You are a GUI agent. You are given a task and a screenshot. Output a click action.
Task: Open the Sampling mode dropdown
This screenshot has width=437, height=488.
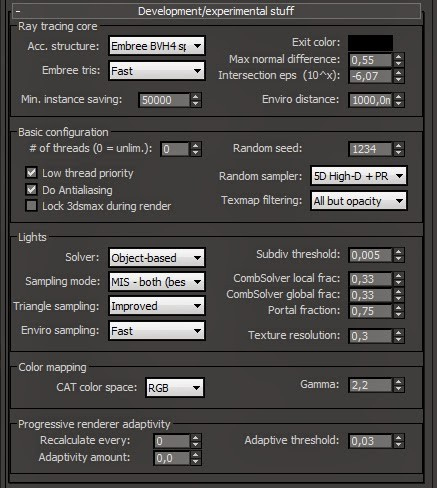click(x=157, y=282)
